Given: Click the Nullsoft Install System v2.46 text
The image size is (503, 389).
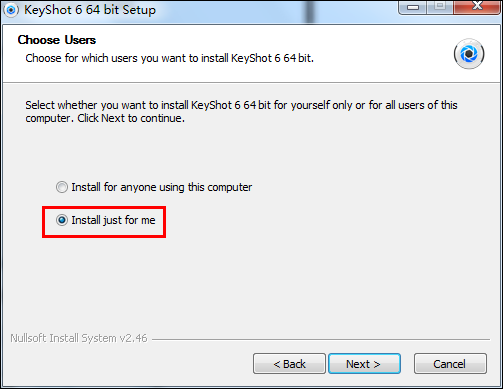Looking at the screenshot, I should click(79, 338).
